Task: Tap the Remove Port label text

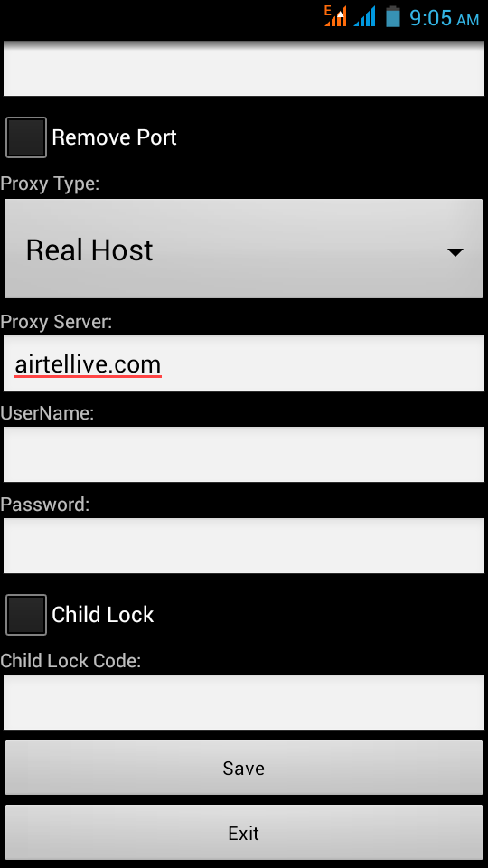Action: 114,137
